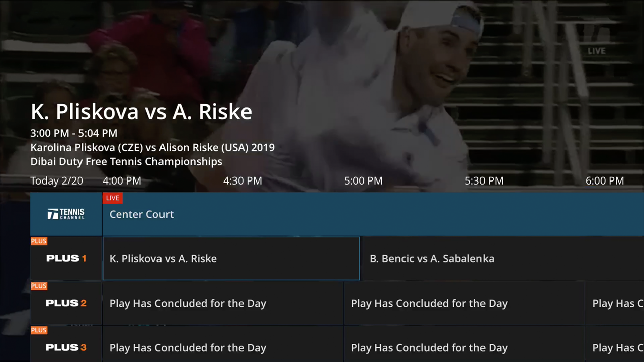Click the LIVE watermark on the video
The image size is (644, 362).
click(x=596, y=51)
